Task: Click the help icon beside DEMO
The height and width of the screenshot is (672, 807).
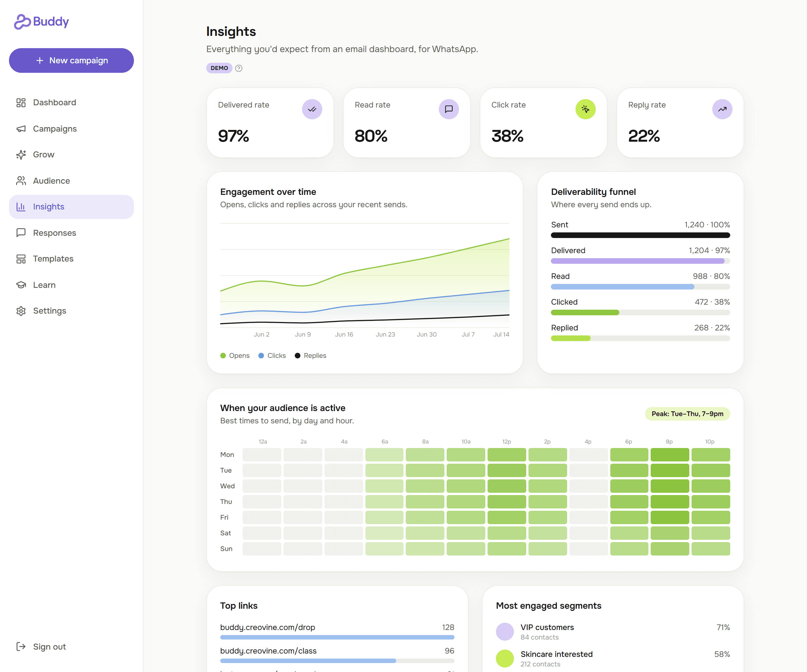Action: click(x=239, y=68)
